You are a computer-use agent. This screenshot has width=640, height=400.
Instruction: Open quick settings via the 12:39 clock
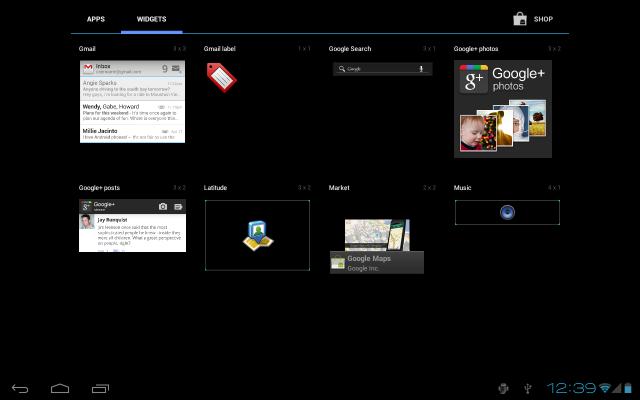(x=572, y=387)
